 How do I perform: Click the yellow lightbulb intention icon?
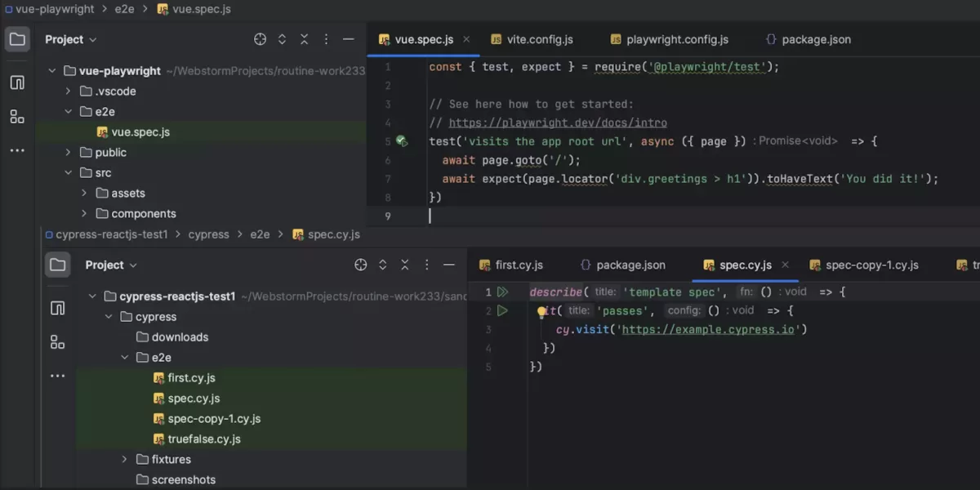(x=541, y=311)
